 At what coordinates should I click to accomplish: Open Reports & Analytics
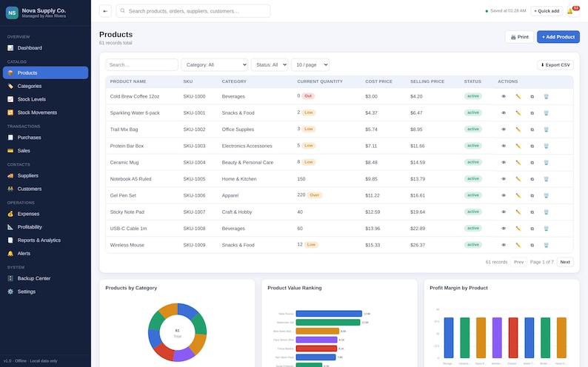45,240
